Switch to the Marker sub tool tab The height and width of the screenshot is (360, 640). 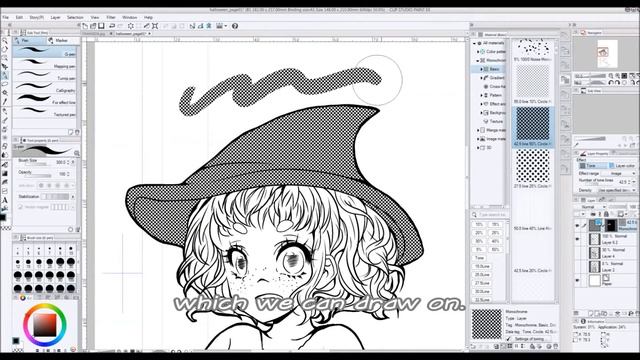pos(62,40)
